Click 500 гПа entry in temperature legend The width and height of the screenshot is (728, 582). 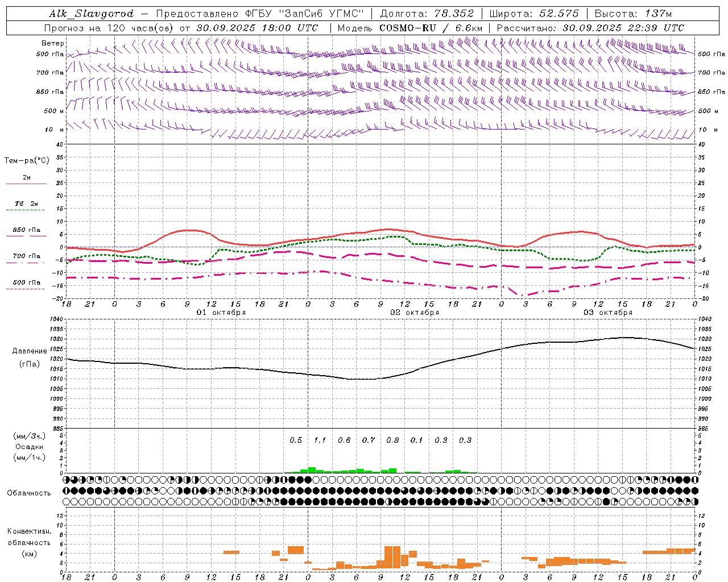click(x=27, y=282)
